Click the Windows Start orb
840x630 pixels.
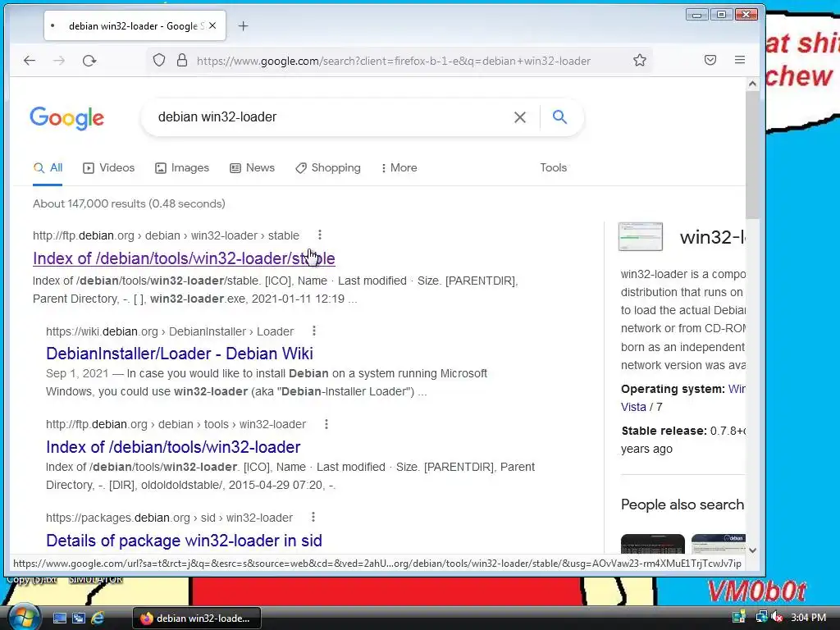(x=24, y=617)
